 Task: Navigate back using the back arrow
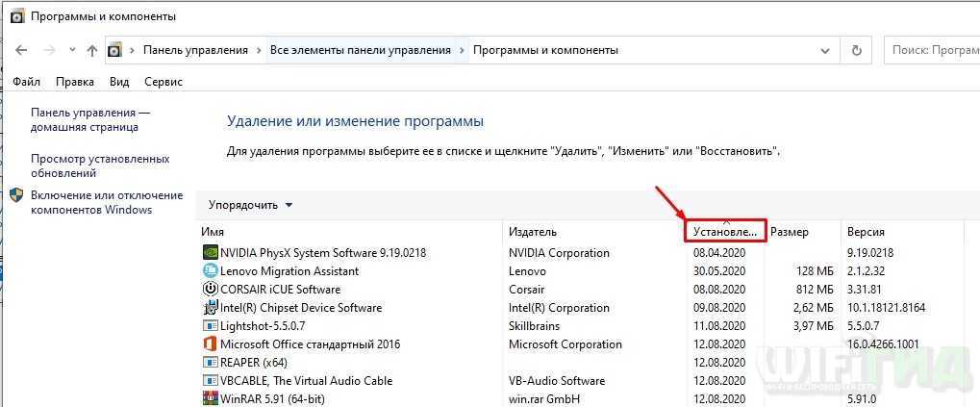[x=21, y=50]
